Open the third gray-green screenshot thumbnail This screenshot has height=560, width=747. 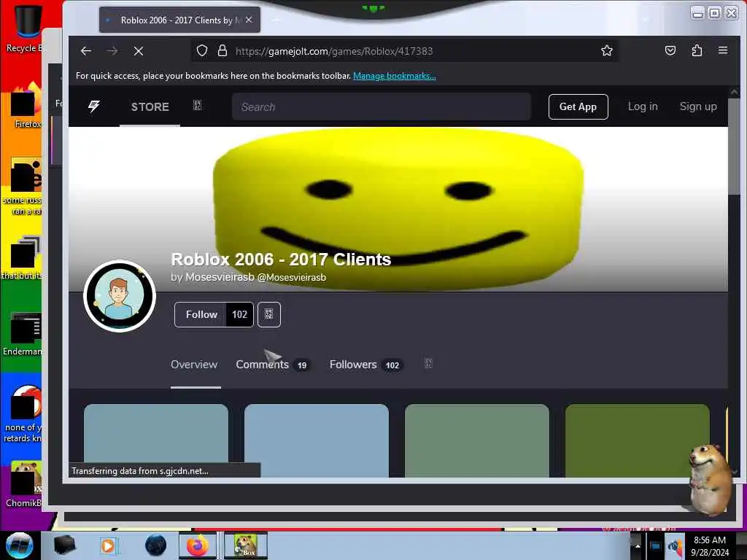pyautogui.click(x=477, y=440)
